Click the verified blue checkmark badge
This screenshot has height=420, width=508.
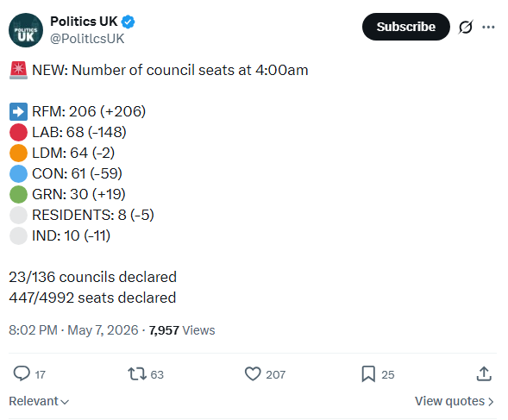[128, 22]
